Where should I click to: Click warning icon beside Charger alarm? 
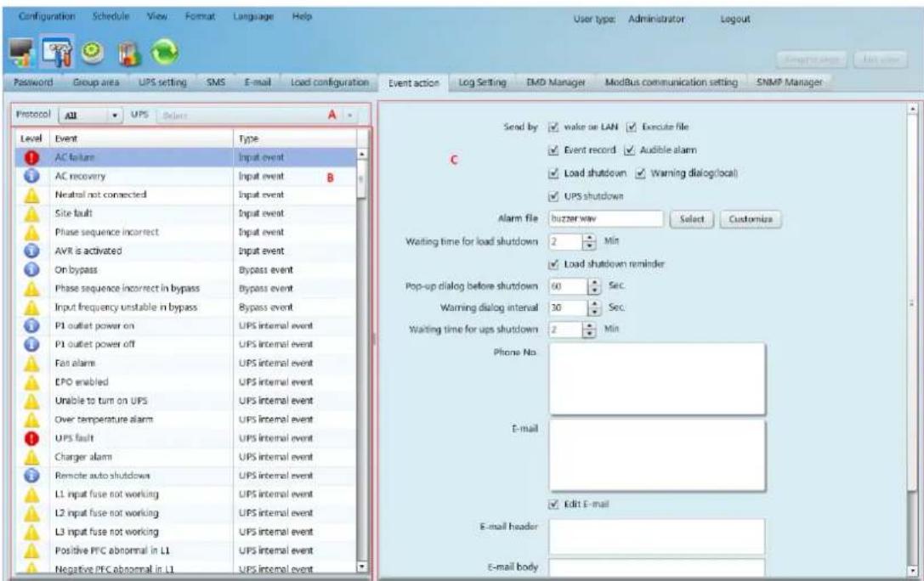31,457
